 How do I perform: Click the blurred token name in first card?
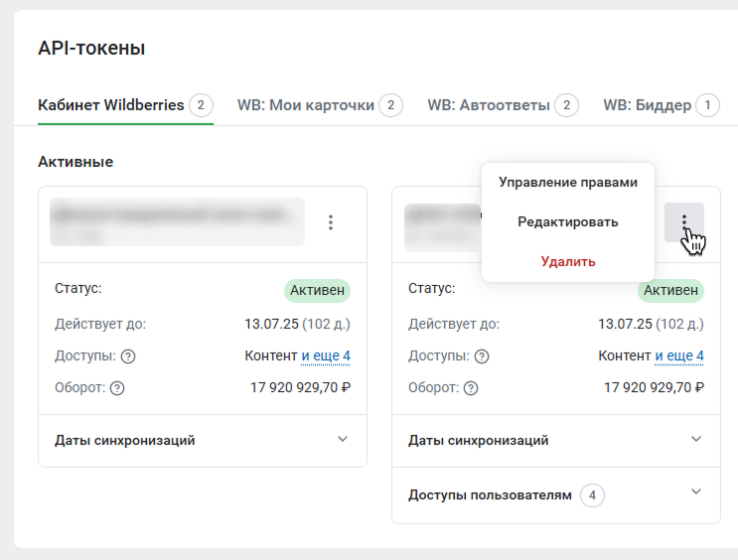tap(177, 221)
